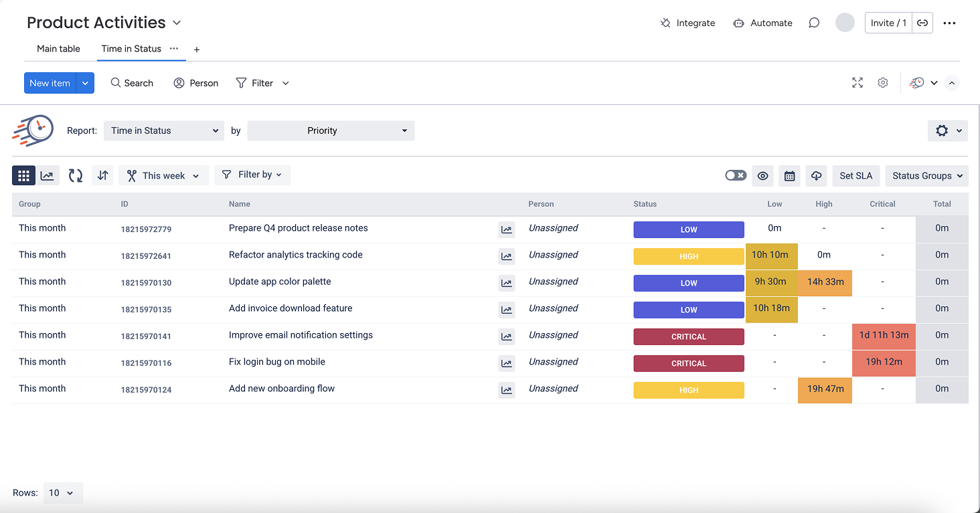Screen dimensions: 980x513
Task: Open the calendar icon in report toolbar
Action: (x=789, y=176)
